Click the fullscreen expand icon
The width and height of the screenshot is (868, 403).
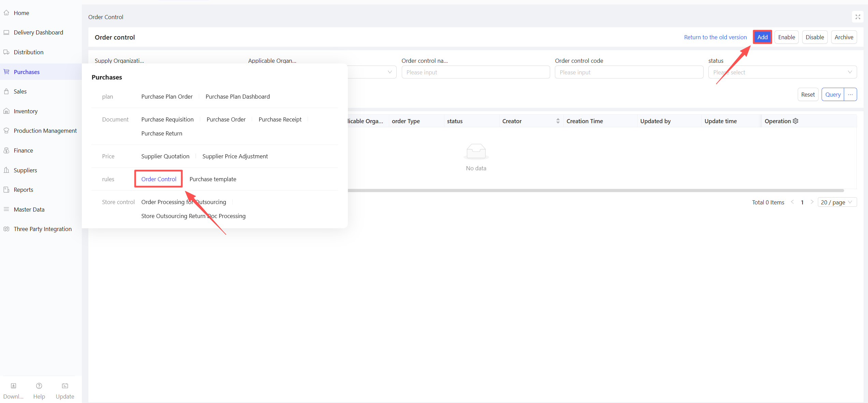point(858,17)
